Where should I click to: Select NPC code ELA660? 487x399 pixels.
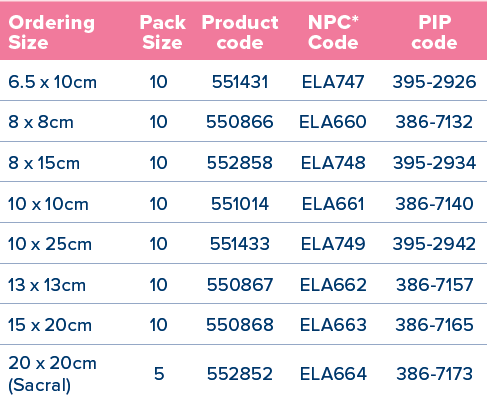pyautogui.click(x=333, y=122)
